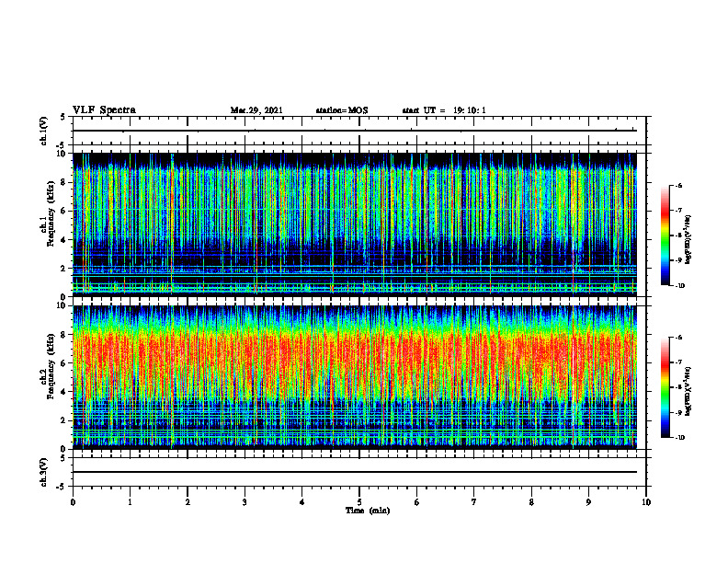Click the ch.2 spectrogram color bar

coord(665,387)
